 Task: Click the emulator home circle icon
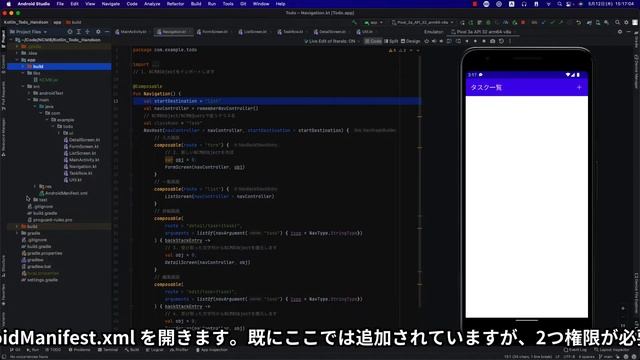476,41
